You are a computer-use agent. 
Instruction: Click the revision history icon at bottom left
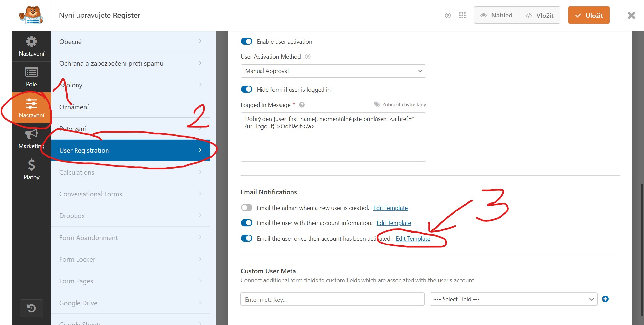click(31, 308)
